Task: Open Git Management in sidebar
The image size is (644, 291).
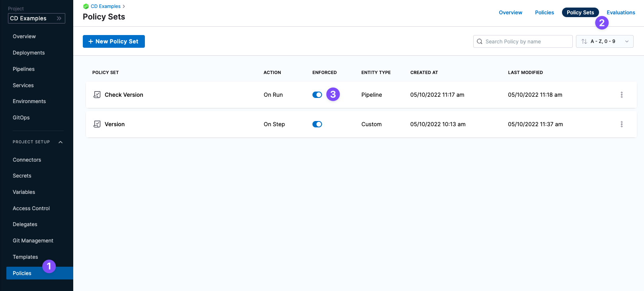Action: [33, 240]
